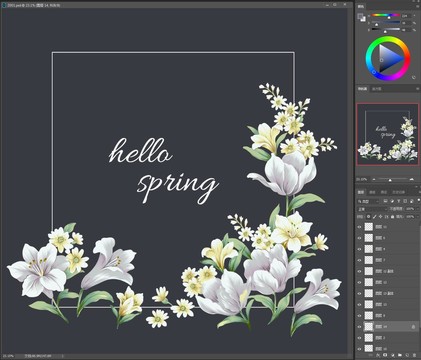Viewport: 421px width, 360px height.
Task: Click the foreground color swatch in Color panel
Action: point(360,16)
